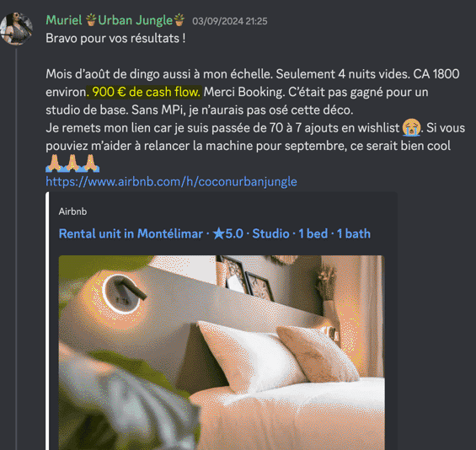Image resolution: width=476 pixels, height=450 pixels.
Task: Click the middle praying hands emoji
Action: (x=72, y=163)
